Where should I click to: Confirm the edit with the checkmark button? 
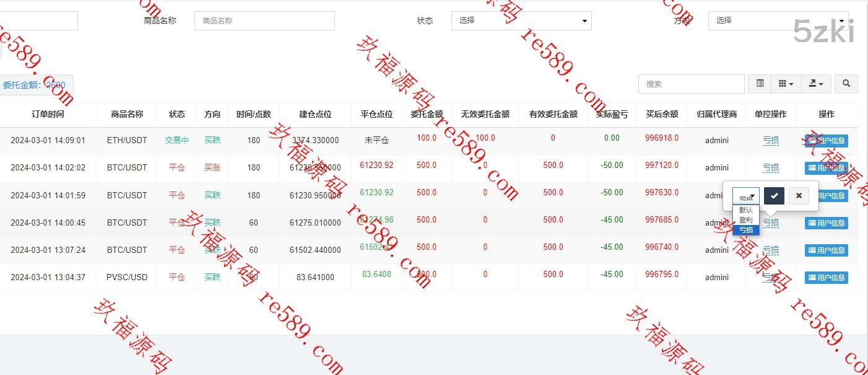[774, 196]
